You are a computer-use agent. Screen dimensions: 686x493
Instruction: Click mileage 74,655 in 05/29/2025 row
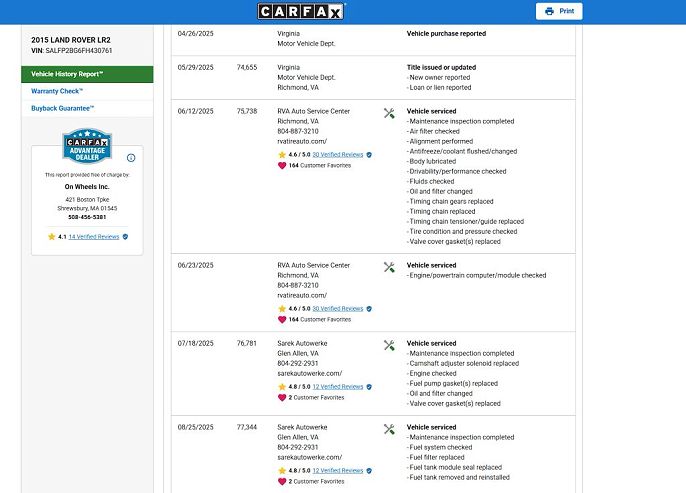click(247, 67)
